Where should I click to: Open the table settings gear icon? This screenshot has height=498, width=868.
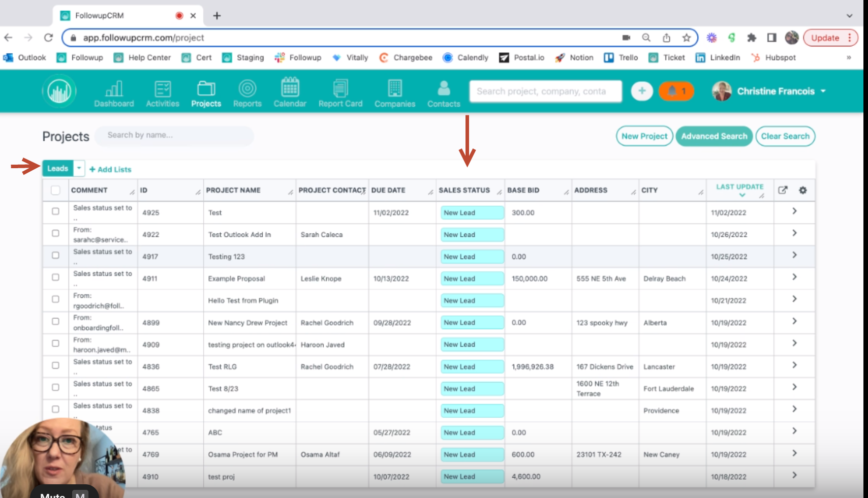click(x=803, y=190)
